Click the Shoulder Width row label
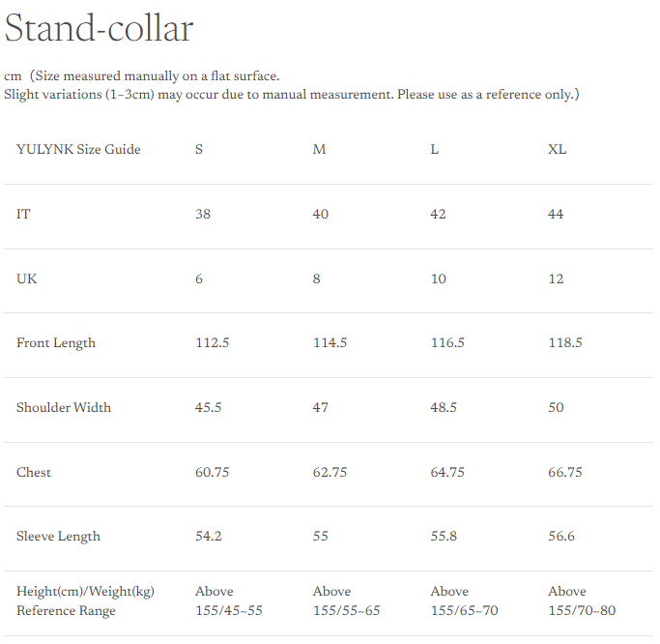660x644 pixels. [64, 407]
